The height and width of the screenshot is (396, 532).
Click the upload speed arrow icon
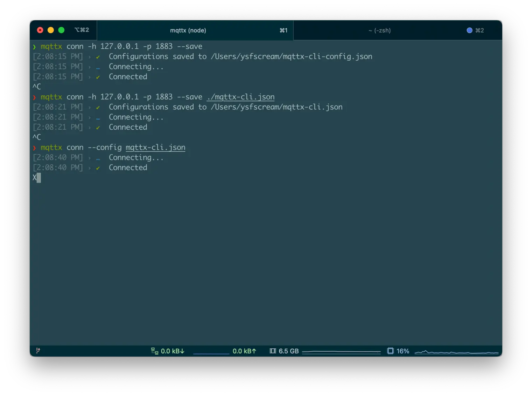[x=254, y=351]
